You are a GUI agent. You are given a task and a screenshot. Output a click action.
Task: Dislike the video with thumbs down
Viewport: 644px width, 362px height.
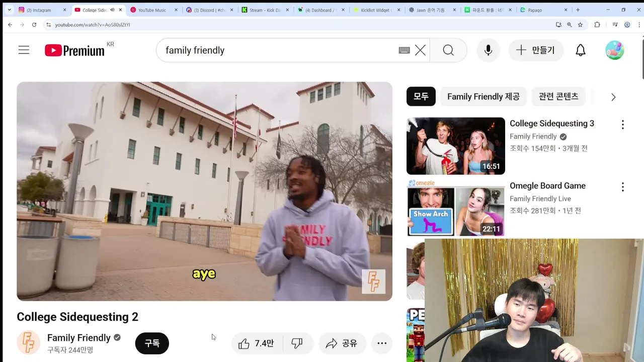point(297,343)
